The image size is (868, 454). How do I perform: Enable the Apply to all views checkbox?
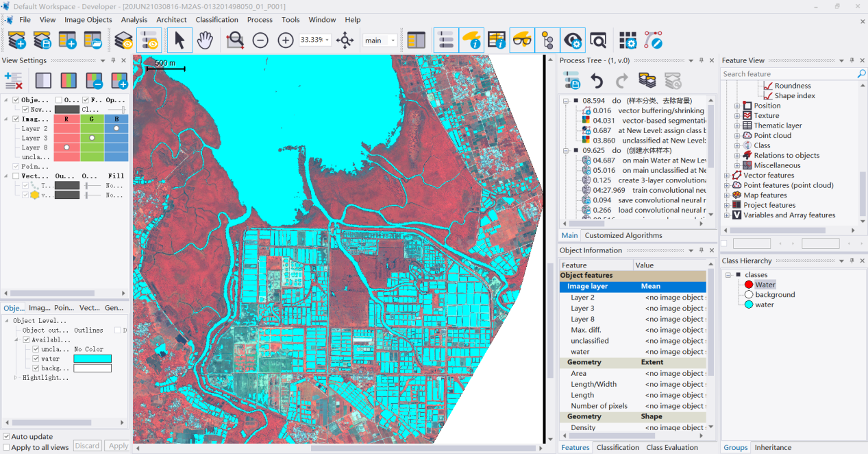tap(7, 447)
